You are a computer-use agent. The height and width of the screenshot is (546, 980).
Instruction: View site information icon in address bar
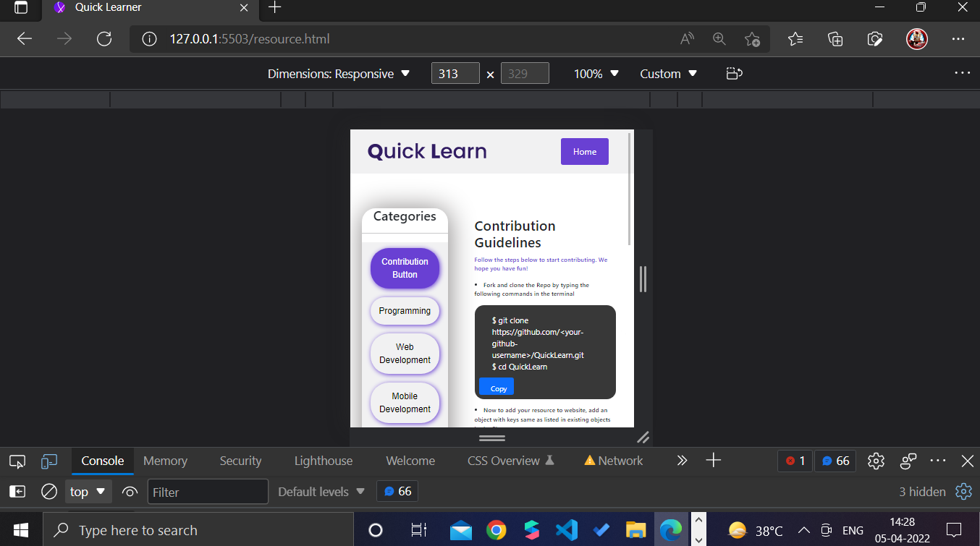149,39
